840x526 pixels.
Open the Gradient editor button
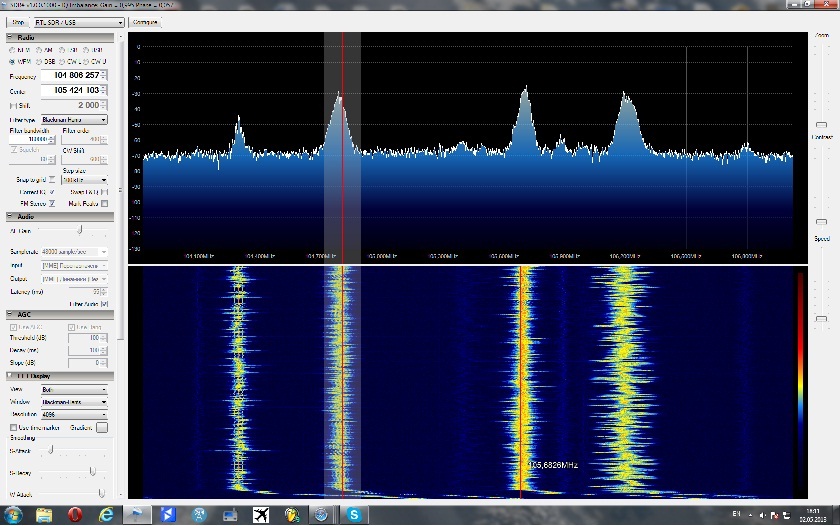pos(102,427)
